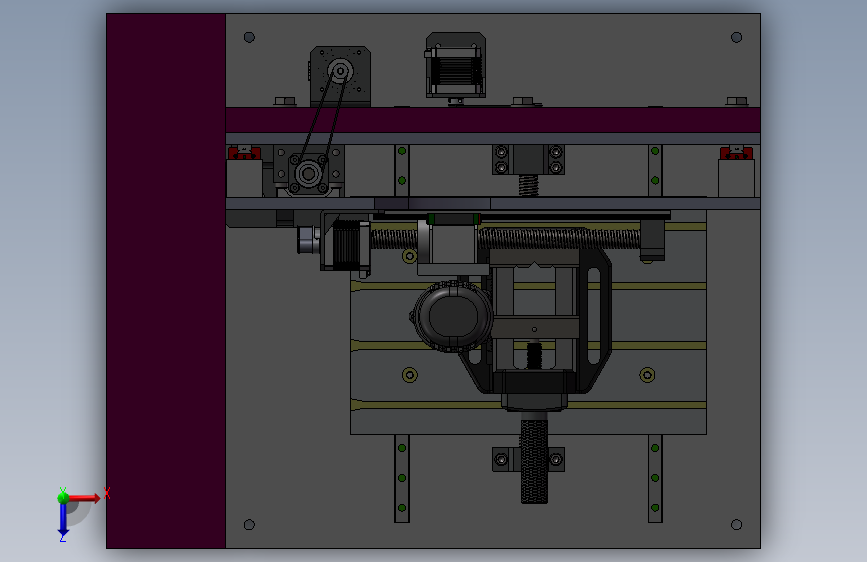This screenshot has height=562, width=867.
Task: Click the blue Z axis arrow on triad
Action: (x=63, y=519)
